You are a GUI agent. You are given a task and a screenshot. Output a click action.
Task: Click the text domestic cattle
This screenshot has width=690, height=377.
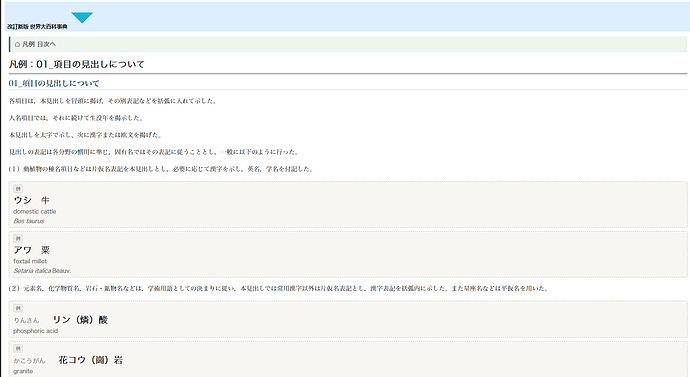click(x=35, y=212)
